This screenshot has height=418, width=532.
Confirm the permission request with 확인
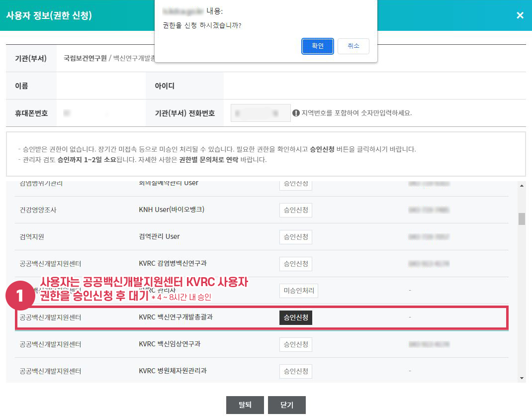317,46
